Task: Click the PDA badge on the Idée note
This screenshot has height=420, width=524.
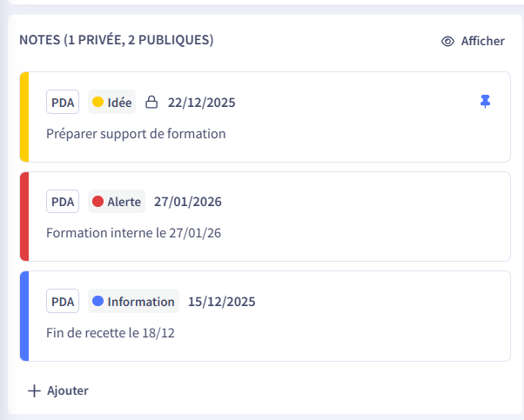Action: pyautogui.click(x=63, y=103)
